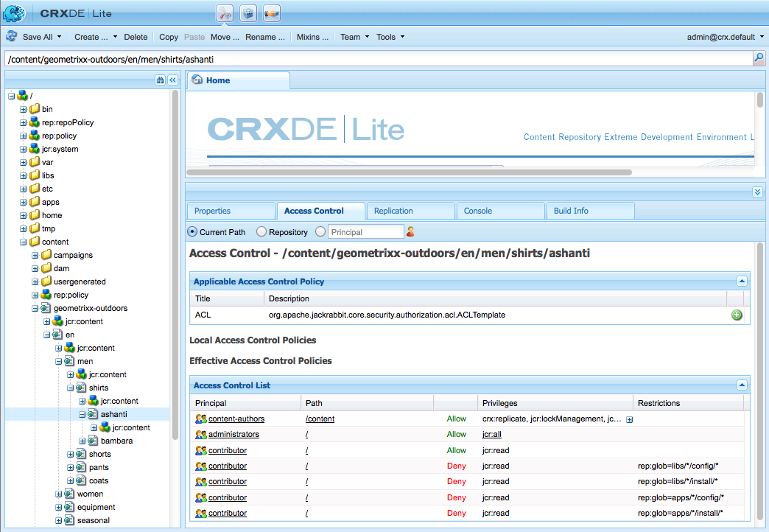This screenshot has width=769, height=532.
Task: Click the CRXDE tools icon in header
Action: click(x=225, y=13)
